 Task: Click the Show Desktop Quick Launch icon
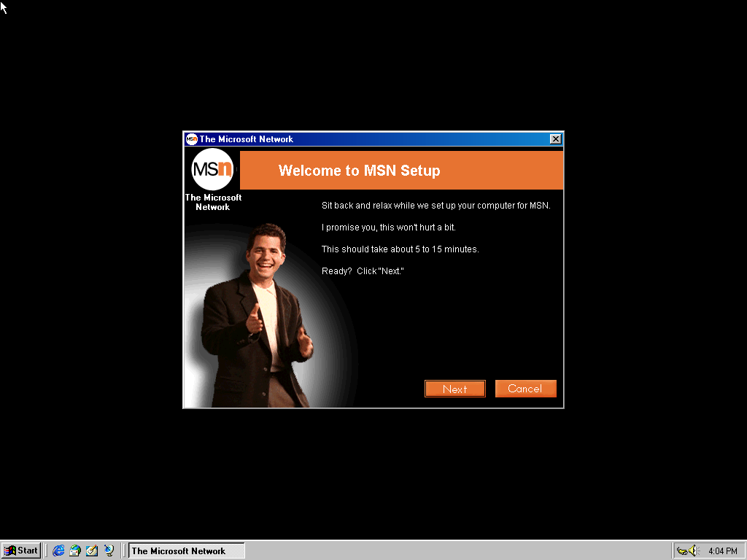coord(92,551)
